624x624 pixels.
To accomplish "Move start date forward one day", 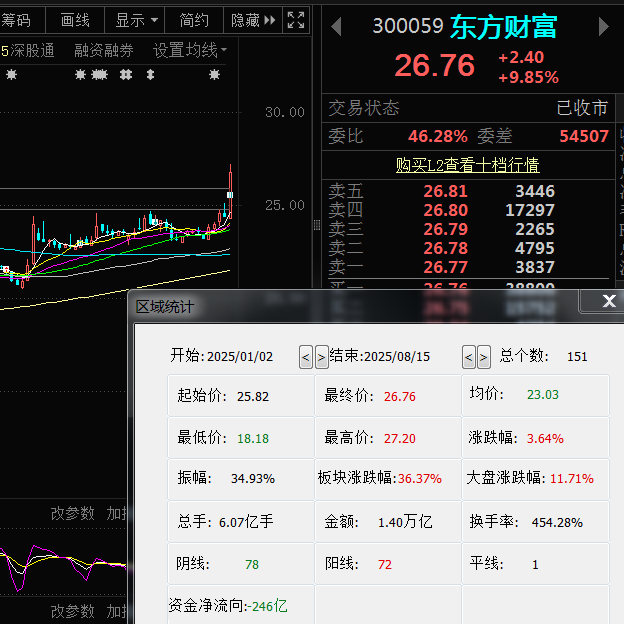I will 322,357.
